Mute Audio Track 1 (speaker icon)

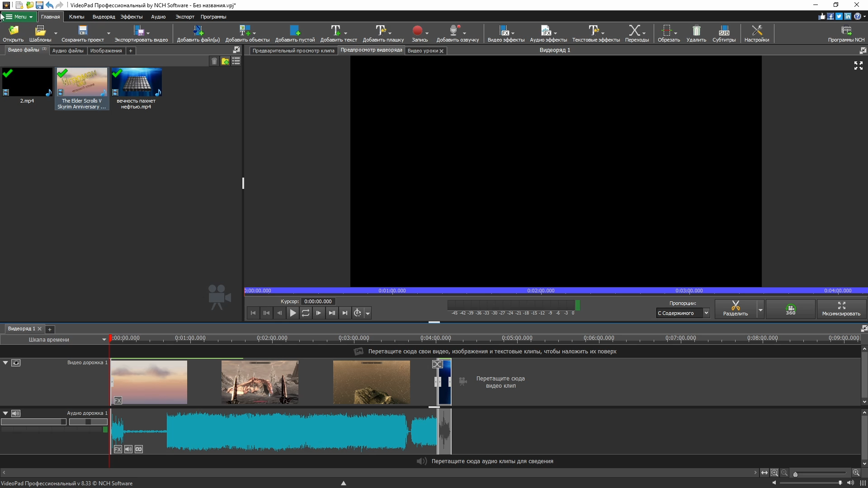click(x=16, y=413)
